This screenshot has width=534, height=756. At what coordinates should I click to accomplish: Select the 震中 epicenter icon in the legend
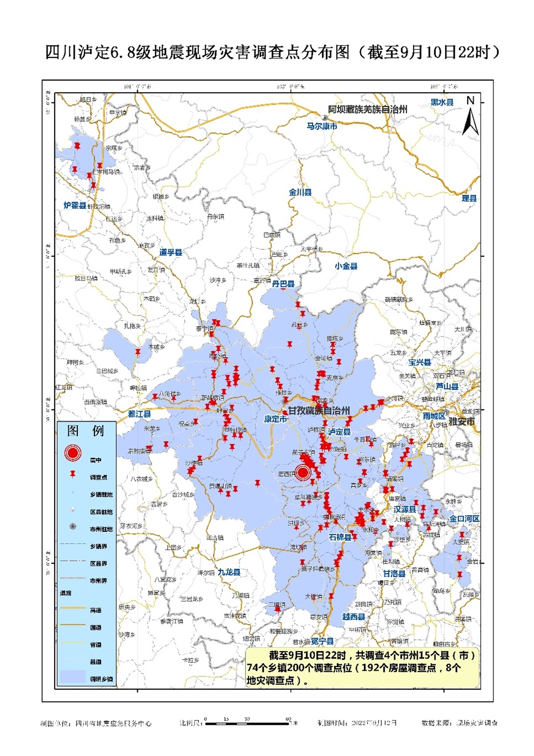pyautogui.click(x=73, y=453)
